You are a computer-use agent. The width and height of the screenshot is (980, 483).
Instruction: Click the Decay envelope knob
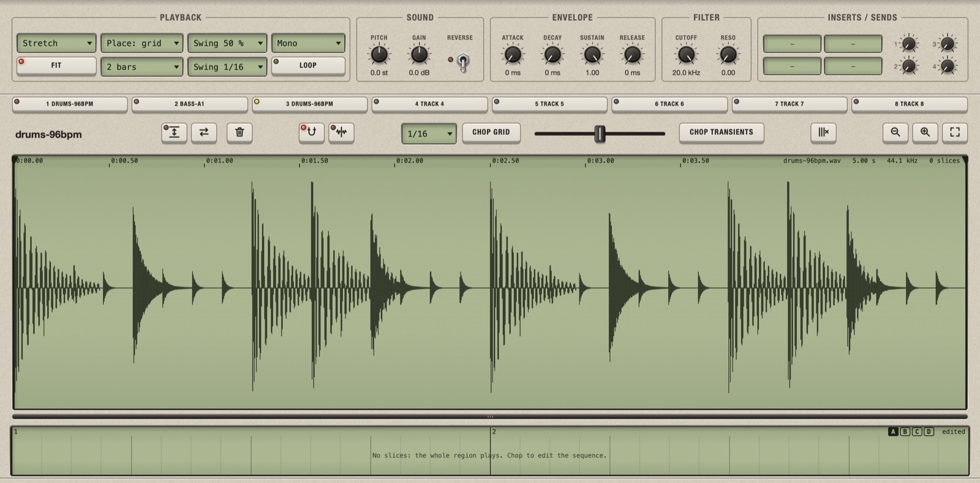552,55
